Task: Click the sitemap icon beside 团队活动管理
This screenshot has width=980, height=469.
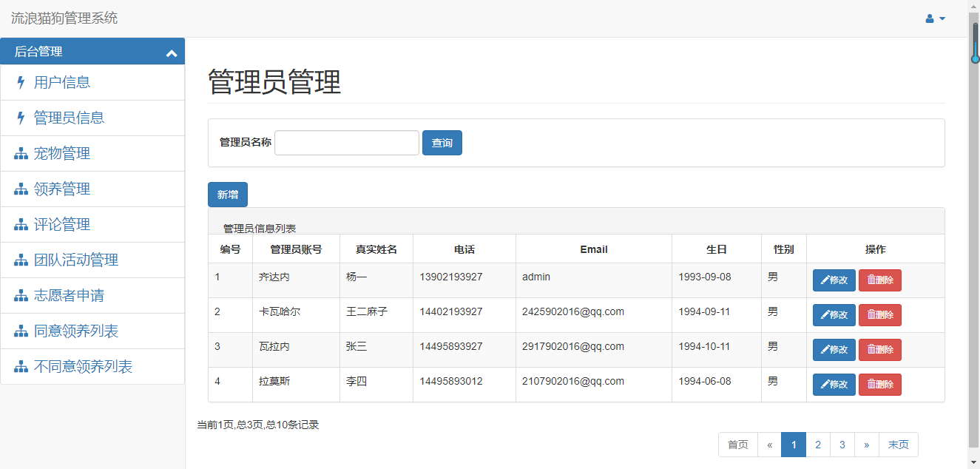Action: click(x=21, y=260)
